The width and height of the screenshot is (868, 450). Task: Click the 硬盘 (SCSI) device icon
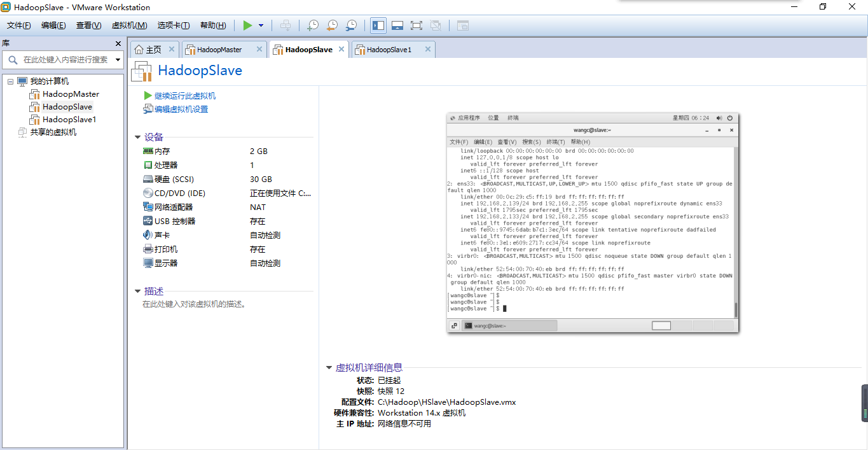tap(148, 179)
